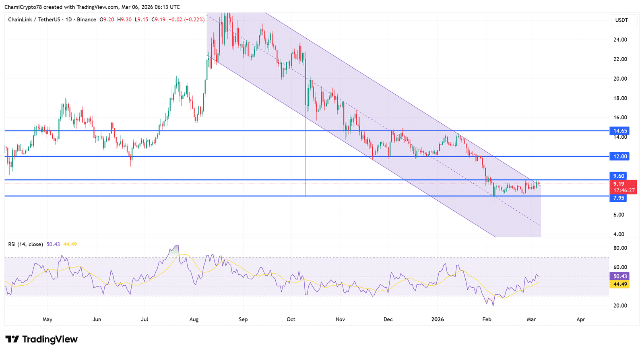Select the 12.00 price level label

[x=620, y=156]
